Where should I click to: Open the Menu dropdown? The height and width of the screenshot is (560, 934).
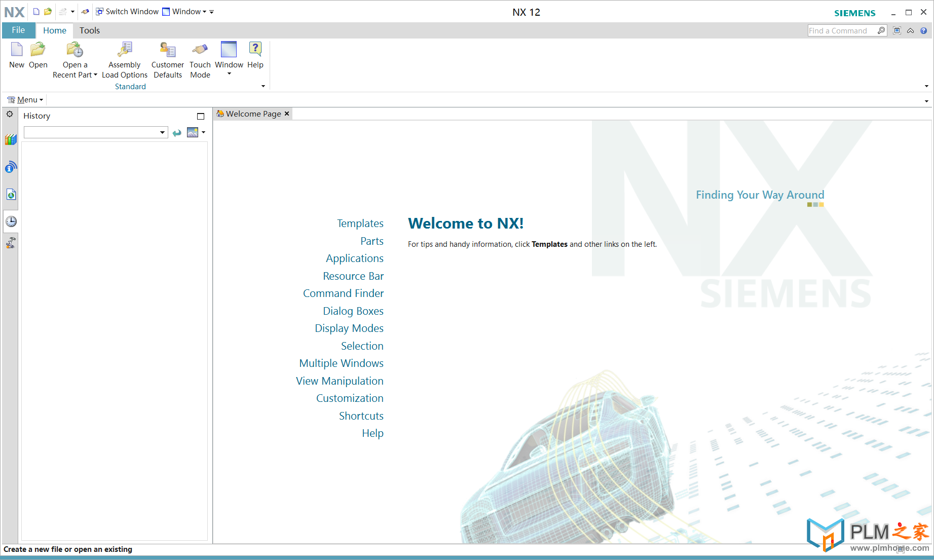tap(25, 100)
